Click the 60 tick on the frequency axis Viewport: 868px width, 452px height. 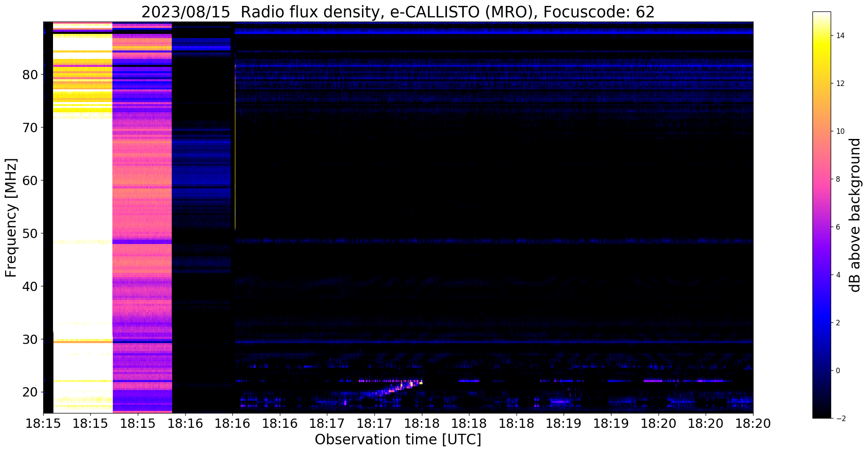point(31,180)
